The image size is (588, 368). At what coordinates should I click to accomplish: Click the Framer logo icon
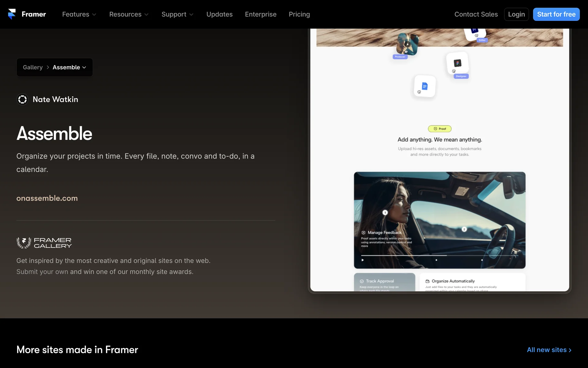(12, 14)
